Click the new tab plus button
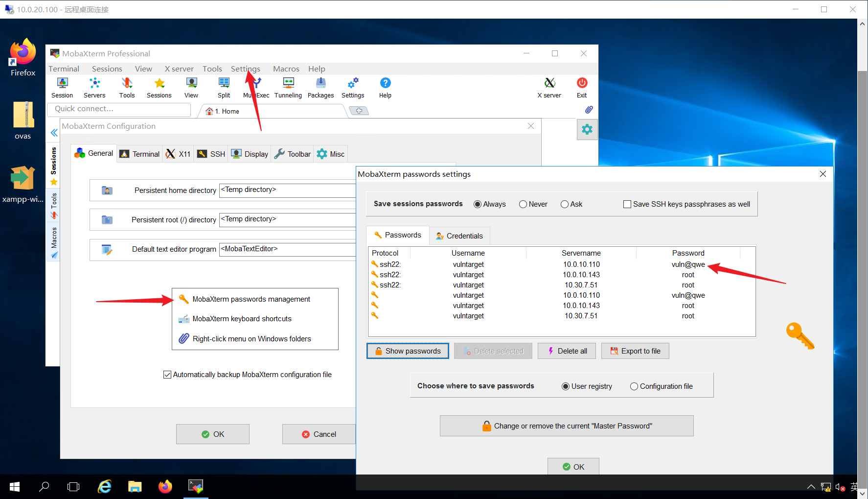This screenshot has height=499, width=868. click(x=359, y=111)
